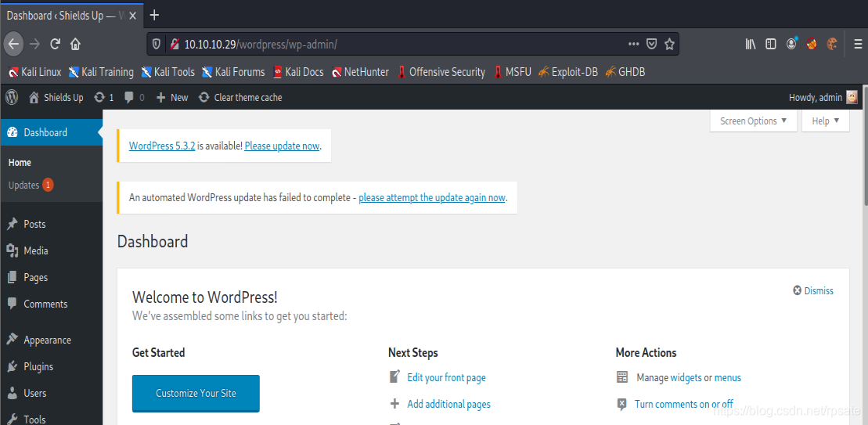The image size is (868, 425).
Task: Open the Kali Training bookmark
Action: pos(101,72)
